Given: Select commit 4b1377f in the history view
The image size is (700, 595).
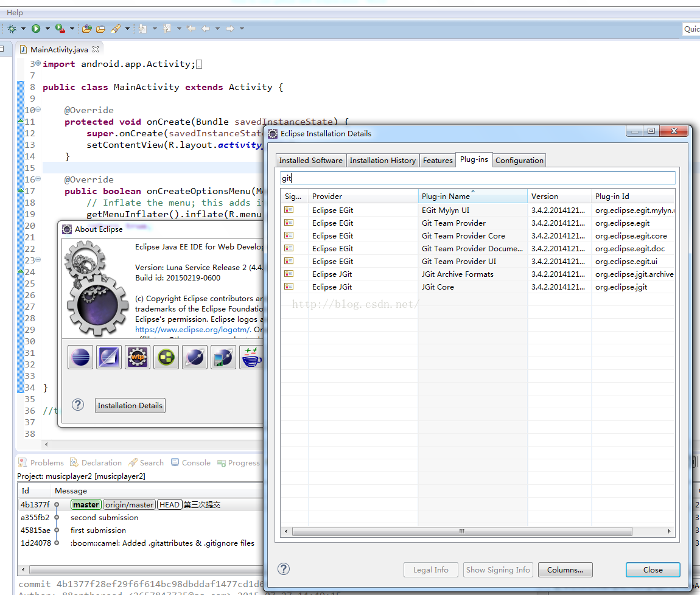Looking at the screenshot, I should coord(141,505).
